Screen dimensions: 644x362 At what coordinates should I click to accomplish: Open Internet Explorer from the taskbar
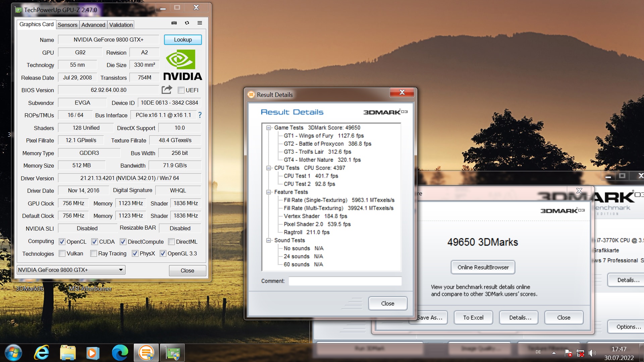[x=41, y=353]
